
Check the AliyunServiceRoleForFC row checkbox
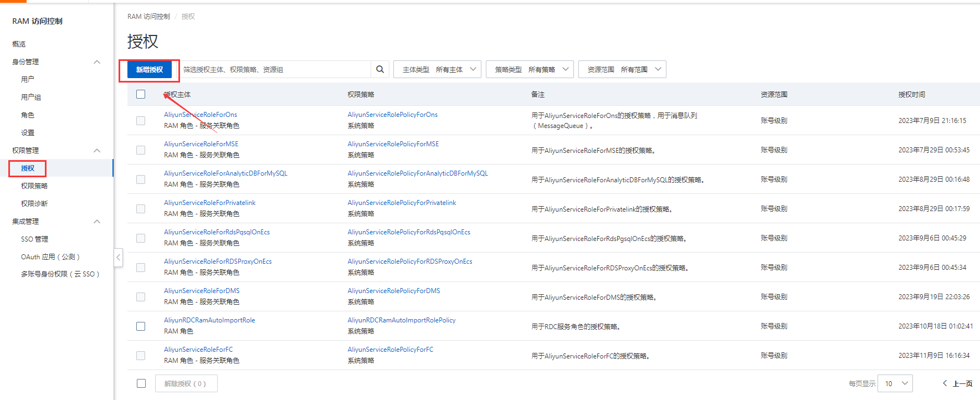click(141, 355)
